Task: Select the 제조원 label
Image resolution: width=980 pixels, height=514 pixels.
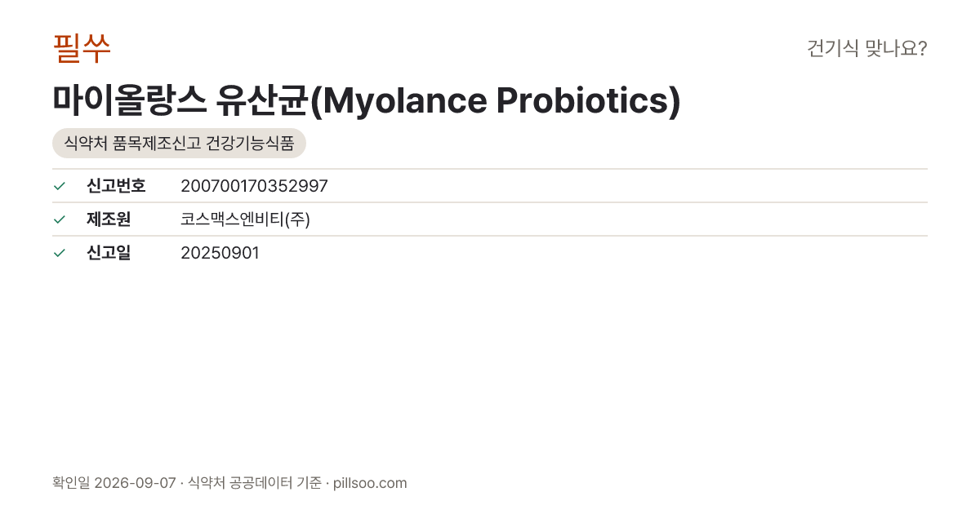Action: point(109,219)
